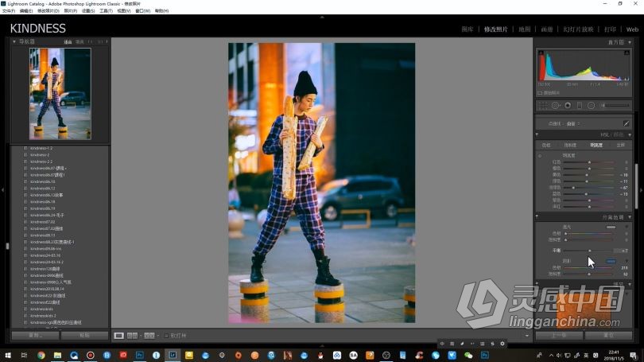644x362 pixels.
Task: Select the spot removal tool icon
Action: 555,105
